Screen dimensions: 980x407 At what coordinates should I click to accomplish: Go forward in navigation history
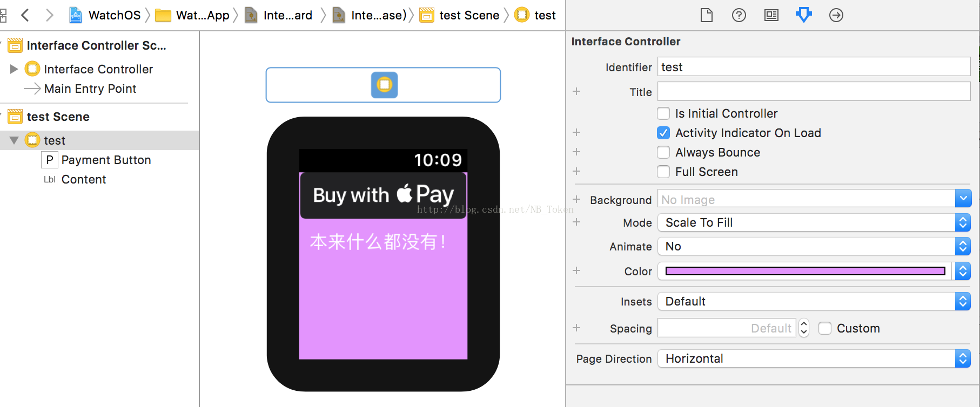pyautogui.click(x=49, y=15)
